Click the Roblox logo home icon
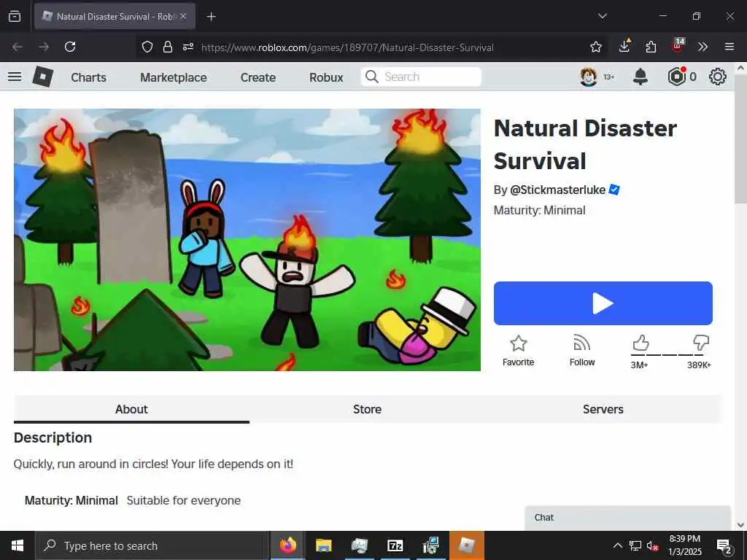 [x=42, y=77]
